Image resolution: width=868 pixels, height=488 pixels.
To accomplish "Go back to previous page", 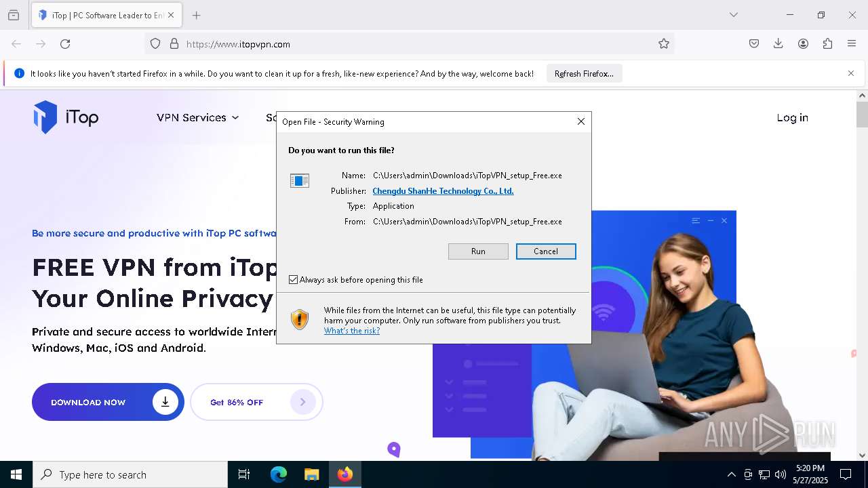I will point(16,44).
